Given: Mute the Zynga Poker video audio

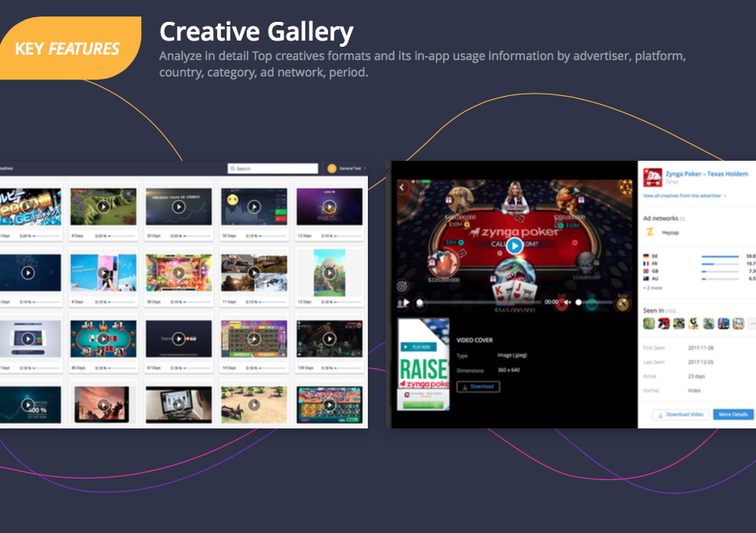Looking at the screenshot, I should 567,300.
